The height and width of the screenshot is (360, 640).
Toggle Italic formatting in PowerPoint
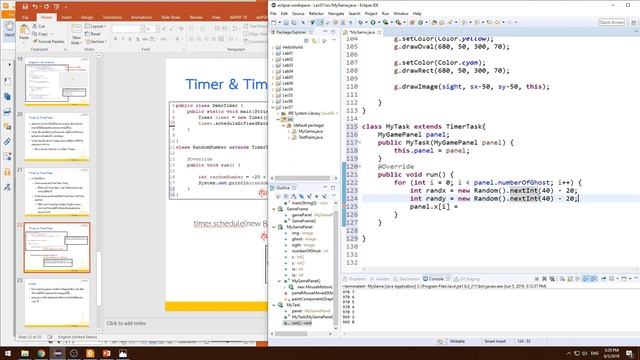(x=123, y=39)
